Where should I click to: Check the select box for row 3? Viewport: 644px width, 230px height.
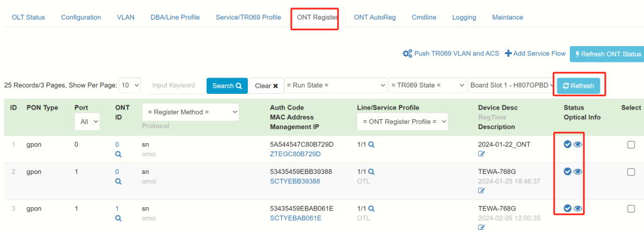coord(631,209)
